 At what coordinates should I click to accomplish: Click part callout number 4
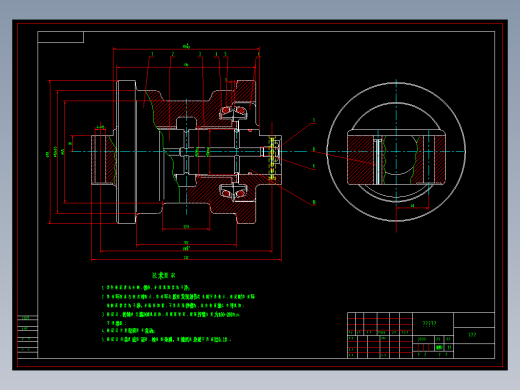(x=216, y=54)
